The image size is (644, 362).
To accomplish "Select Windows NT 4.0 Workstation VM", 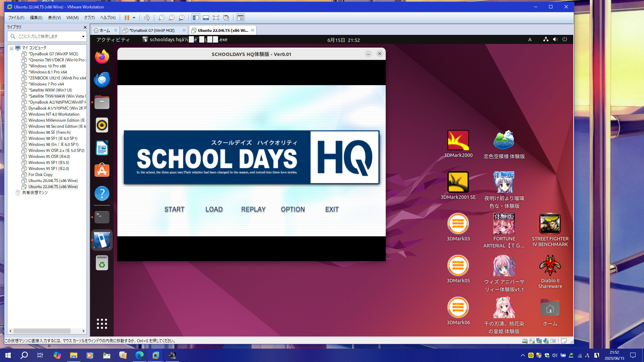I will 54,114.
